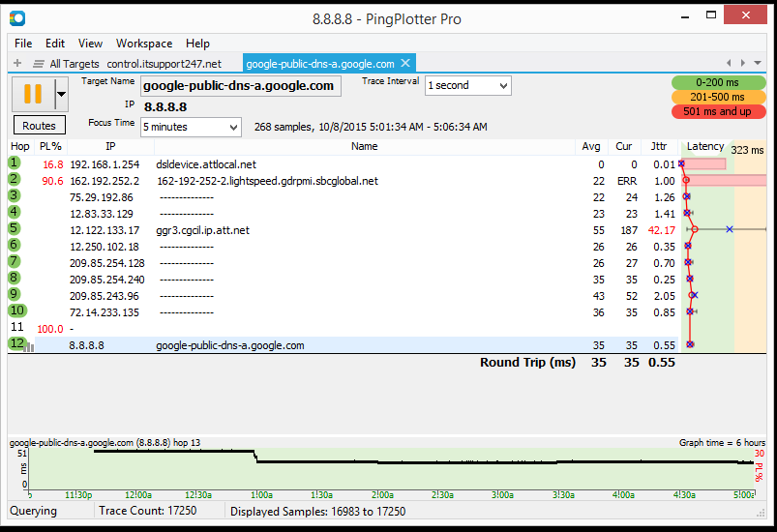Toggle timeline graph icon beside hop 12
This screenshot has height=532, width=777.
tap(30, 347)
